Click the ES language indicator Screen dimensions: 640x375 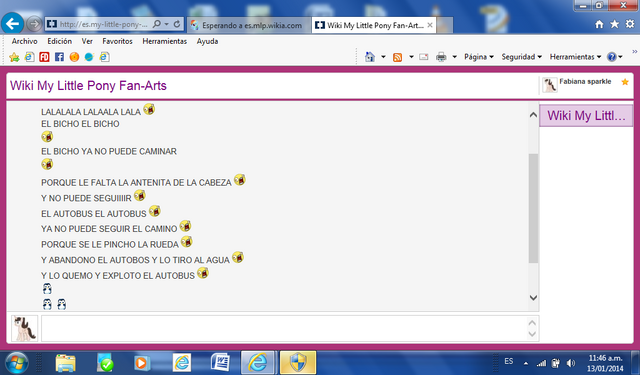tap(509, 362)
